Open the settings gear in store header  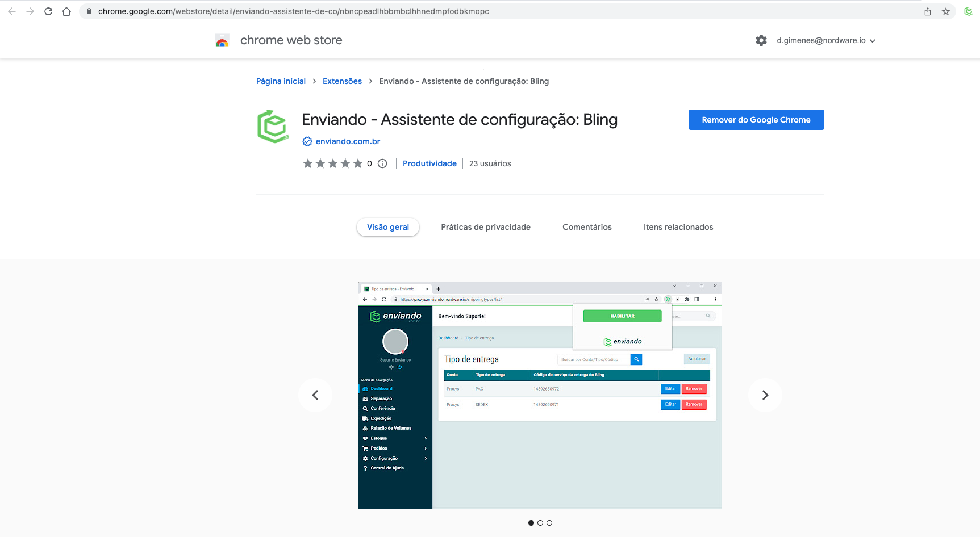761,40
